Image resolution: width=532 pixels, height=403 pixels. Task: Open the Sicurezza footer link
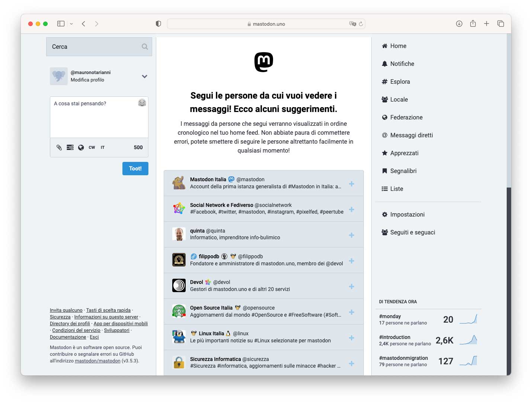[x=60, y=317]
